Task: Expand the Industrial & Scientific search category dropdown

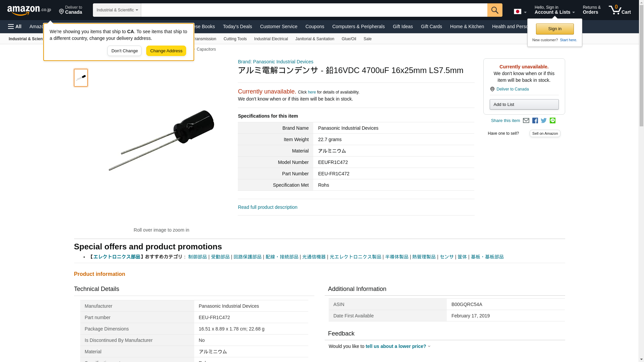Action: 117,10
